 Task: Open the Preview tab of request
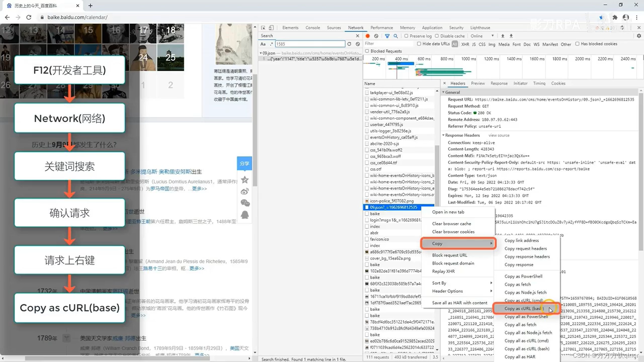tap(478, 83)
